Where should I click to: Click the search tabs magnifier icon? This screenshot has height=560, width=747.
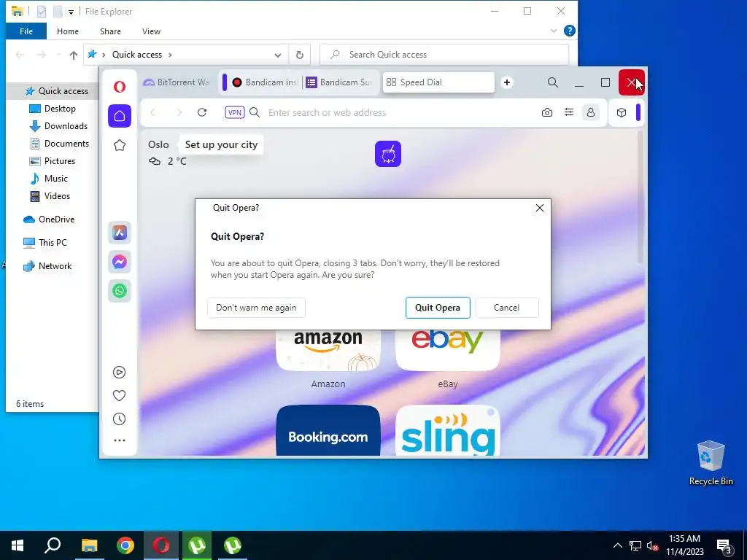click(x=553, y=82)
